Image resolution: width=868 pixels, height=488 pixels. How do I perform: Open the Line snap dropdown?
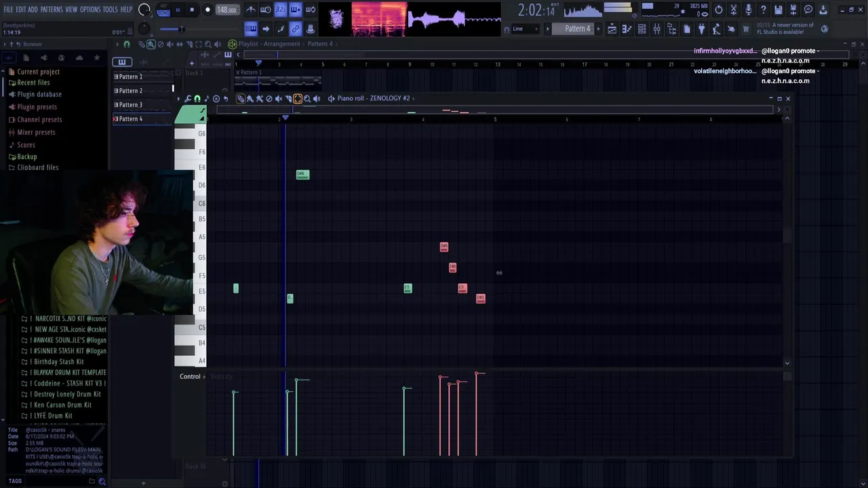526,28
